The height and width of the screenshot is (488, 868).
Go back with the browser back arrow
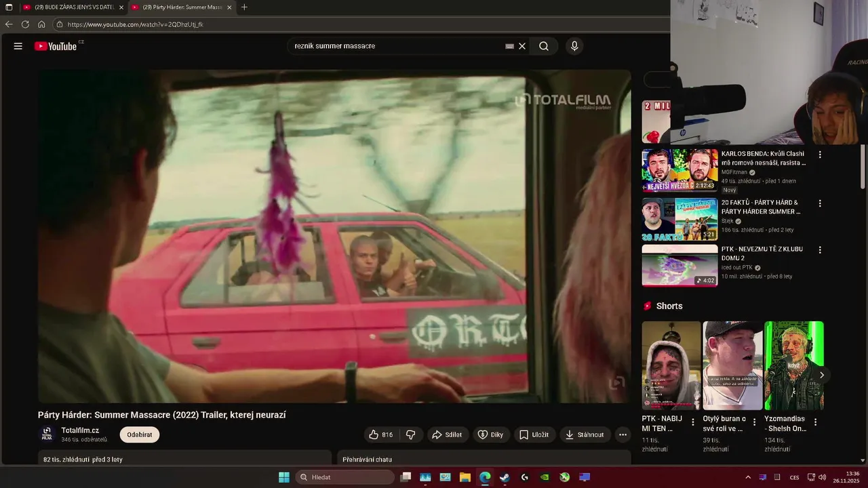click(x=9, y=24)
